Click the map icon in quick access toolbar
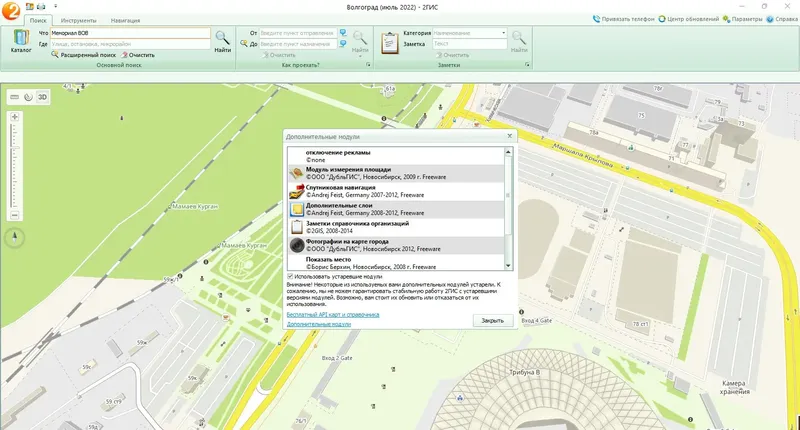The width and height of the screenshot is (800, 430). pyautogui.click(x=30, y=7)
